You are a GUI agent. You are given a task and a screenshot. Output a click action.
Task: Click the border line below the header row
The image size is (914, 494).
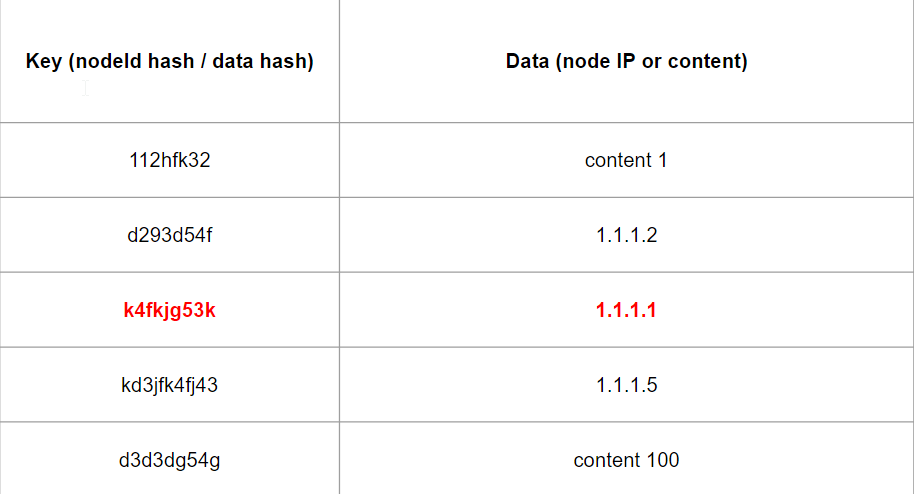[x=456, y=123]
